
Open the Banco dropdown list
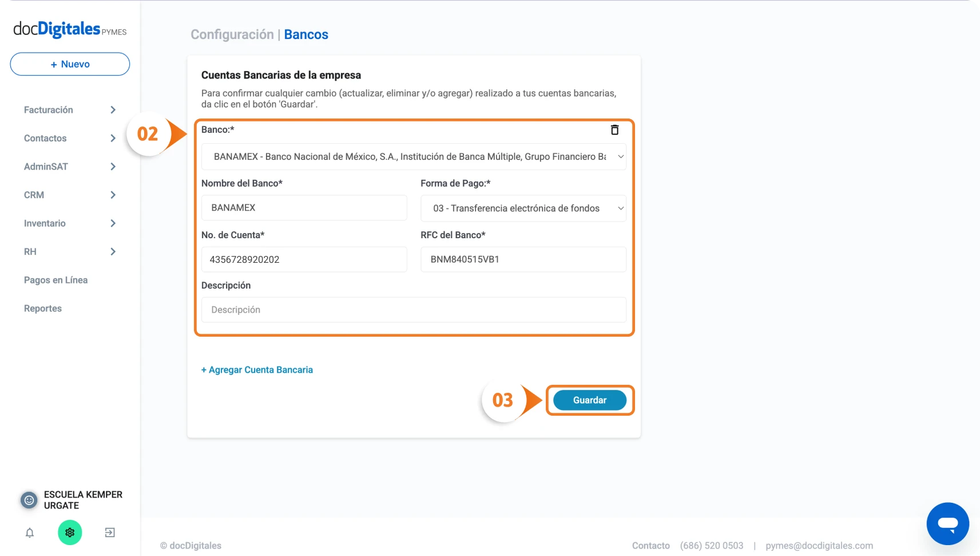tap(414, 156)
